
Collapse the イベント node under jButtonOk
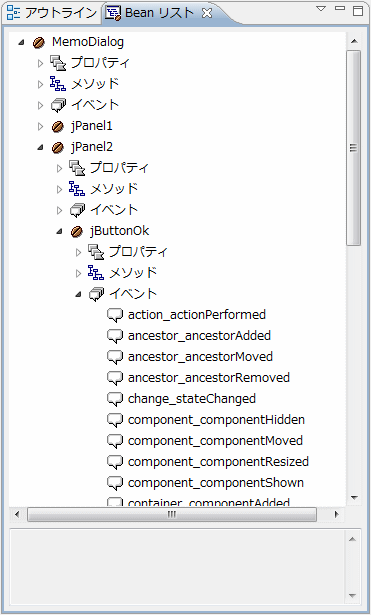click(x=78, y=294)
